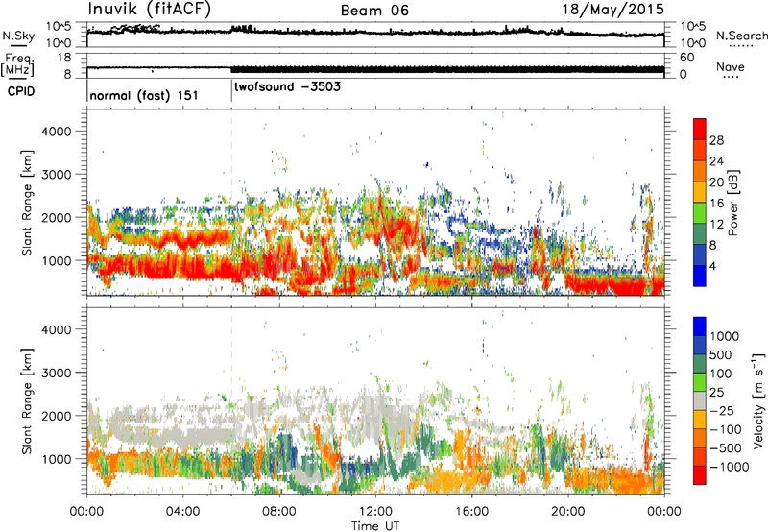Click the blue bottom segment of the power colorbar

tap(700, 277)
